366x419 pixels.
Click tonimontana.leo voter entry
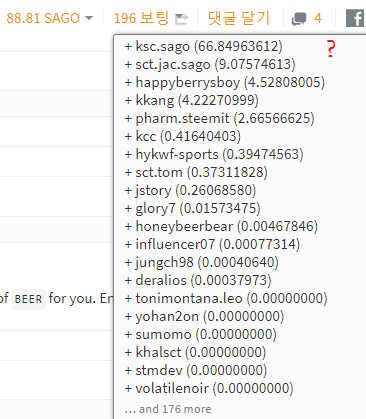point(226,298)
